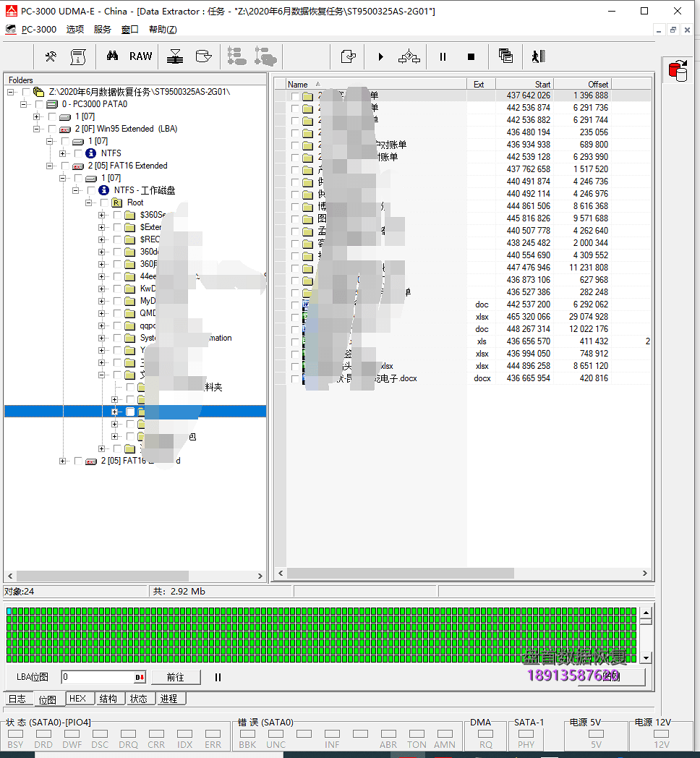Screen dimensions: 700x758
Task: Start the process with play button
Action: pyautogui.click(x=381, y=57)
